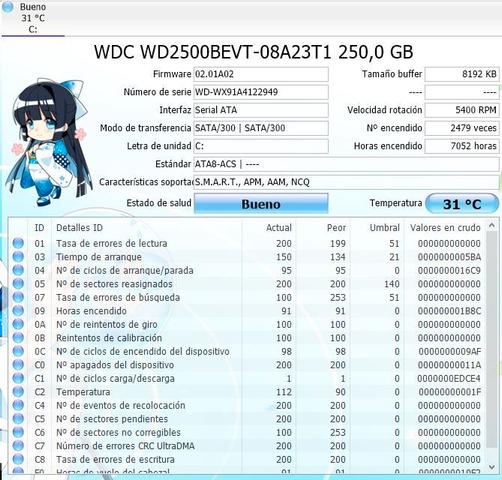Click status orb for 05 sectores reasignados

(18, 284)
